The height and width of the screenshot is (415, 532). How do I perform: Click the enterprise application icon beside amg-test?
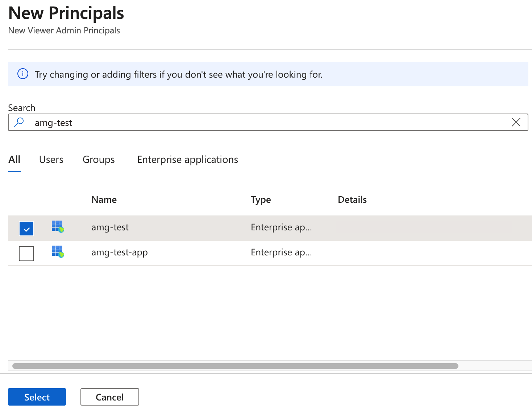point(57,227)
